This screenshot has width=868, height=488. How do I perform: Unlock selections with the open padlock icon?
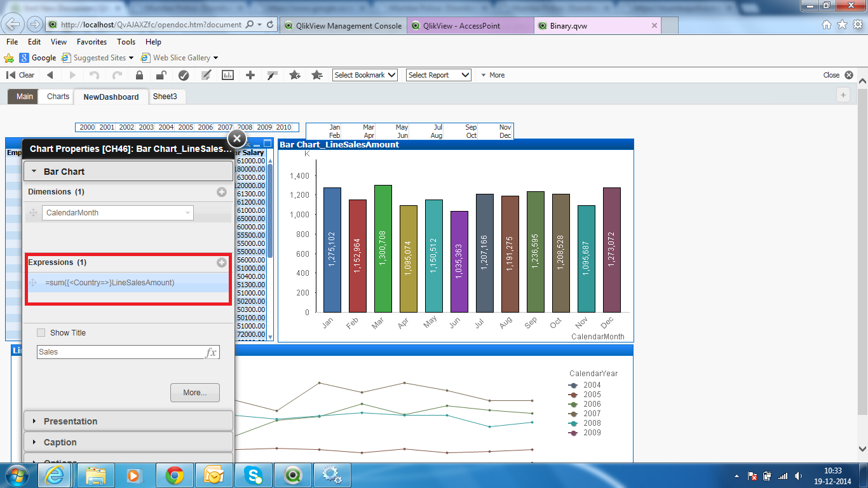[x=161, y=75]
